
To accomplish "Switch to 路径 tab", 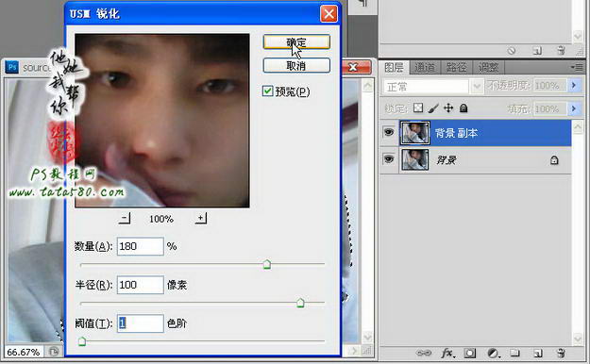I will point(456,68).
